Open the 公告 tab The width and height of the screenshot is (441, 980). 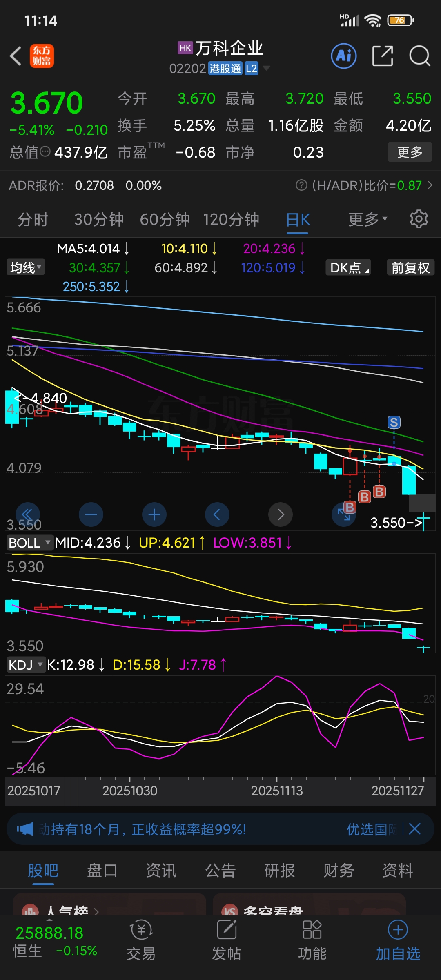[x=220, y=871]
